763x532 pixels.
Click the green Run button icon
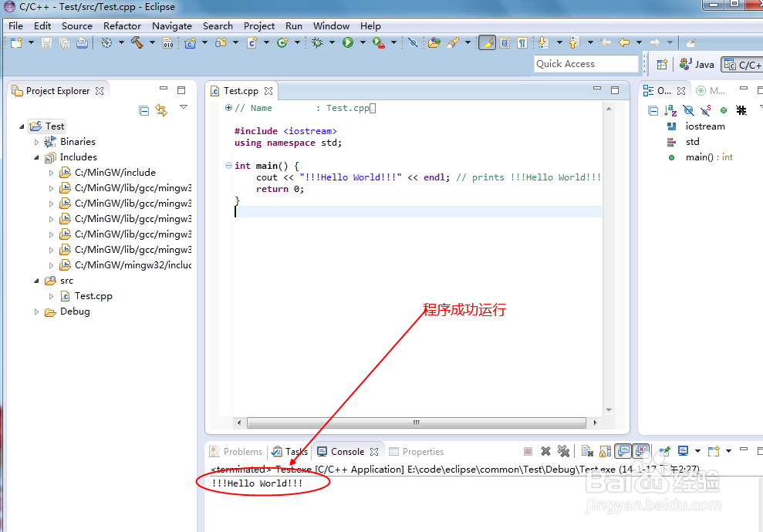coord(347,43)
